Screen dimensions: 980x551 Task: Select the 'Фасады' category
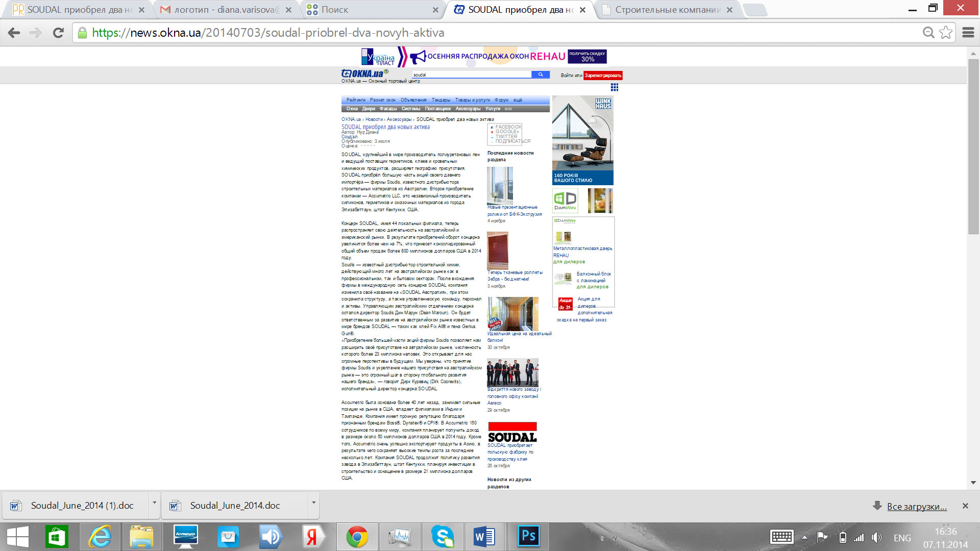[388, 109]
